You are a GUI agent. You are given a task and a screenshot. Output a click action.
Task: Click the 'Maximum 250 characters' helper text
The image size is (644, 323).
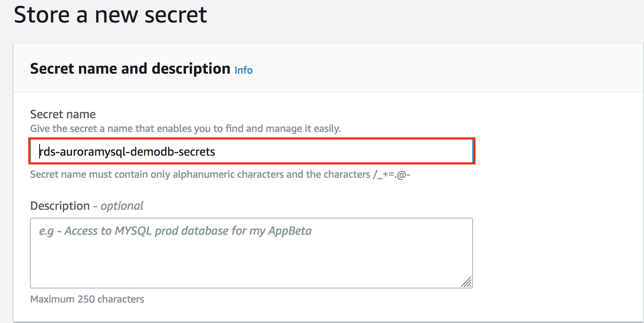(87, 299)
